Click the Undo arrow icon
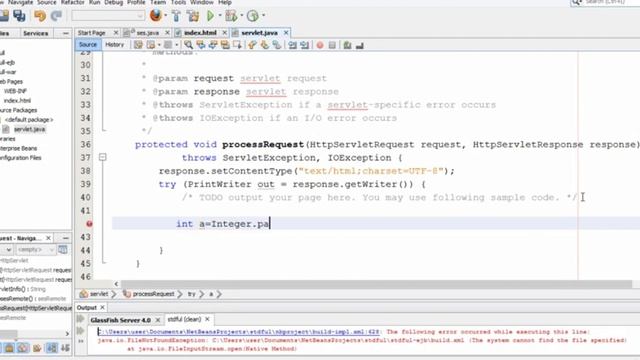This screenshot has width=640, height=360. pos(40,16)
